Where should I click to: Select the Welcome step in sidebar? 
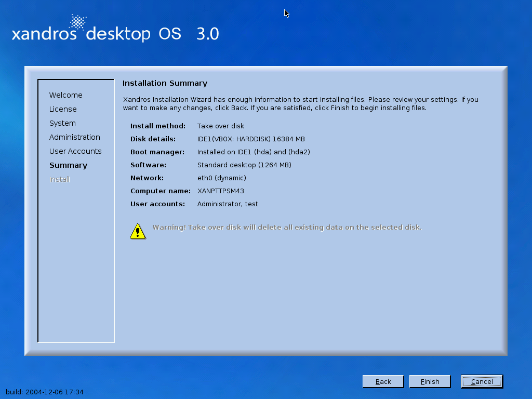tap(66, 95)
